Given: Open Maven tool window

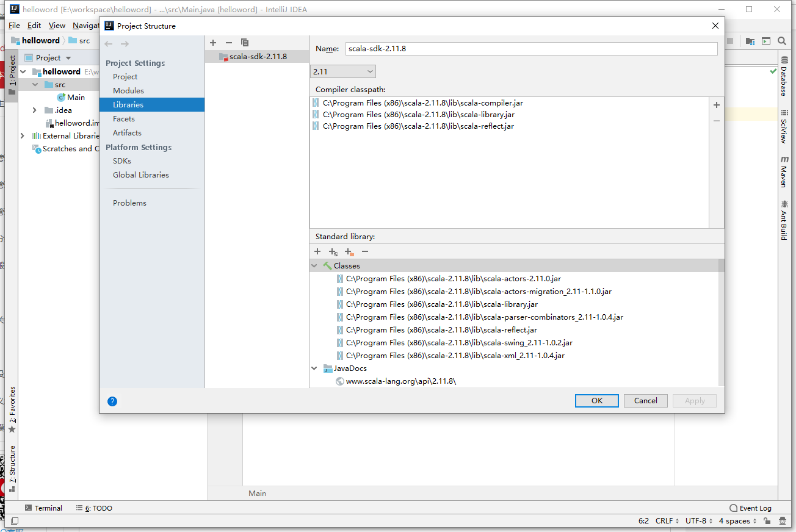Looking at the screenshot, I should [784, 171].
